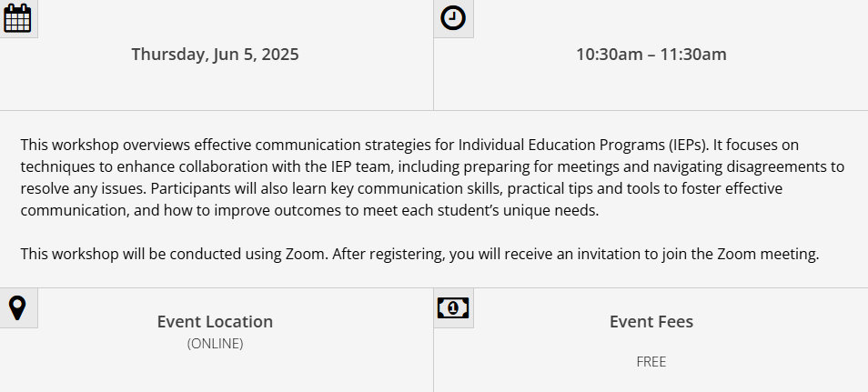Click the dollar bill fees icon
The image size is (868, 392).
[x=453, y=307]
